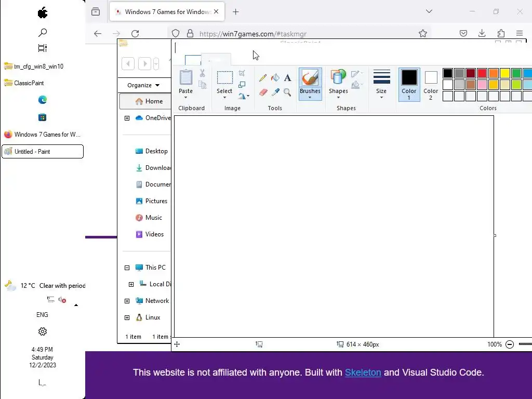Open Firefox Extensions puzzle icon
This screenshot has width=532, height=399.
point(501,33)
